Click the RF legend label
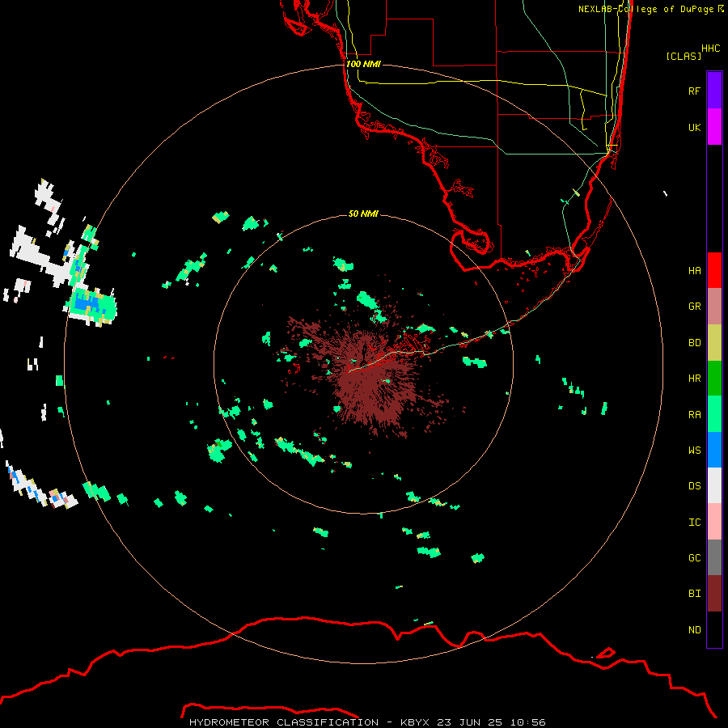 pyautogui.click(x=694, y=91)
